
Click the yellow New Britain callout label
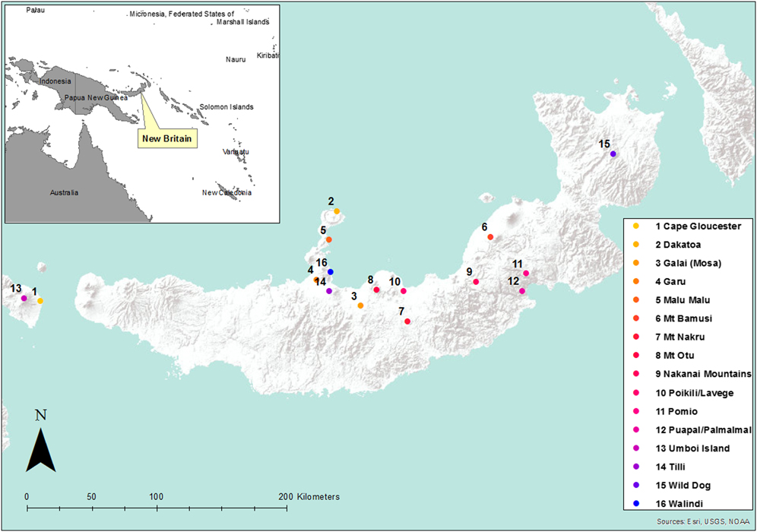point(166,139)
